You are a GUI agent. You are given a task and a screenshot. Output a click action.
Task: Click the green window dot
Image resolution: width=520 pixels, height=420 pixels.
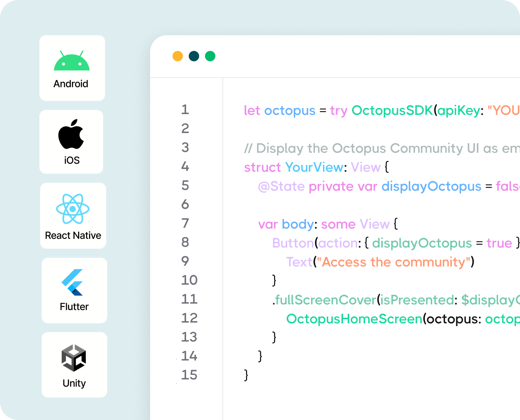click(210, 56)
